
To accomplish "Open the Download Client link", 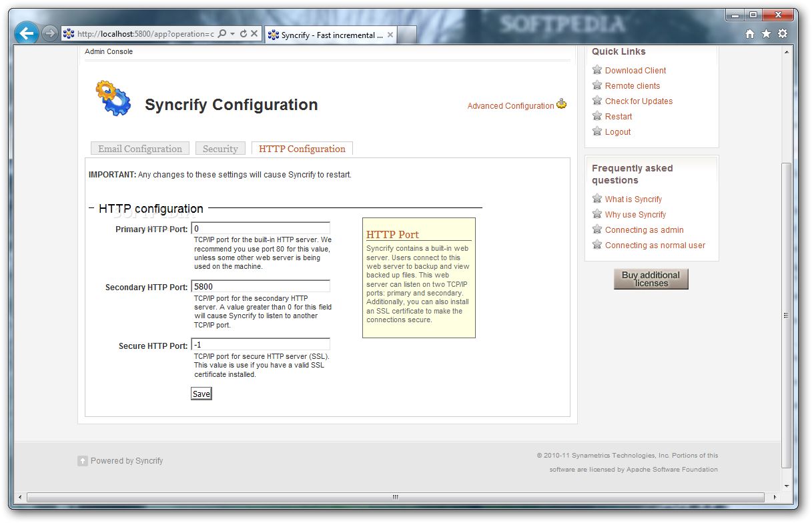I will click(635, 70).
